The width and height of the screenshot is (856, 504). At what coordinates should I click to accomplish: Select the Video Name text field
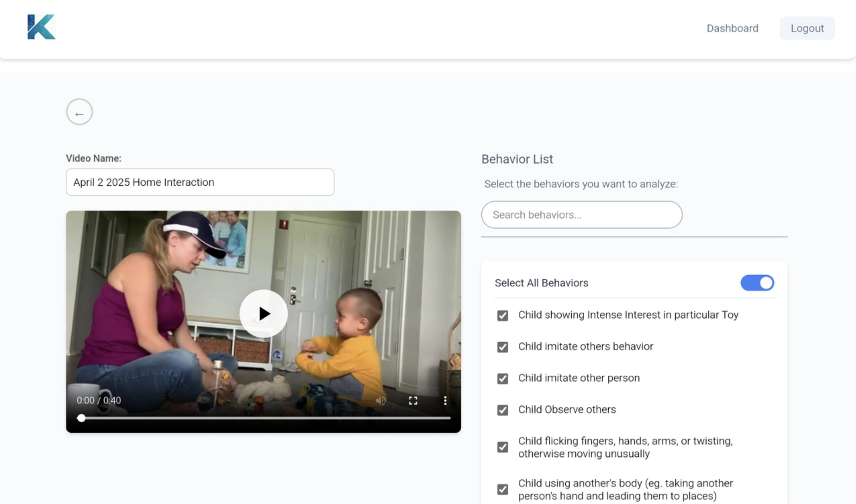[200, 182]
